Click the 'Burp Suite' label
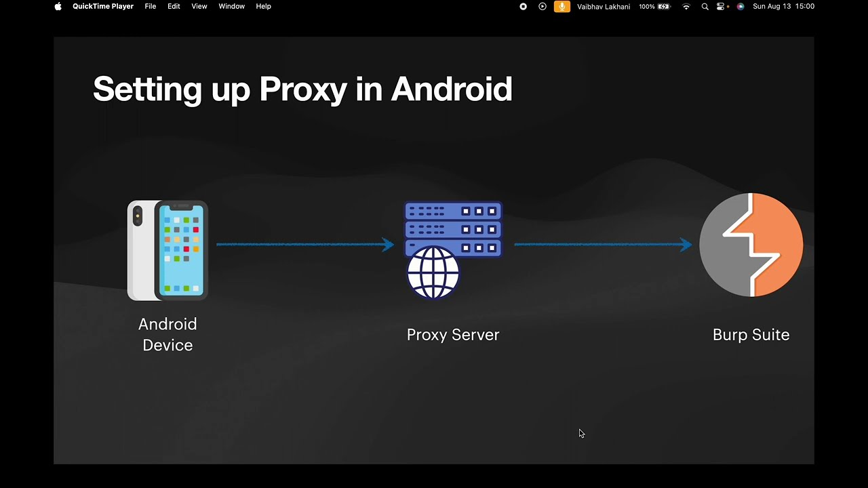The width and height of the screenshot is (868, 488). [x=751, y=335]
